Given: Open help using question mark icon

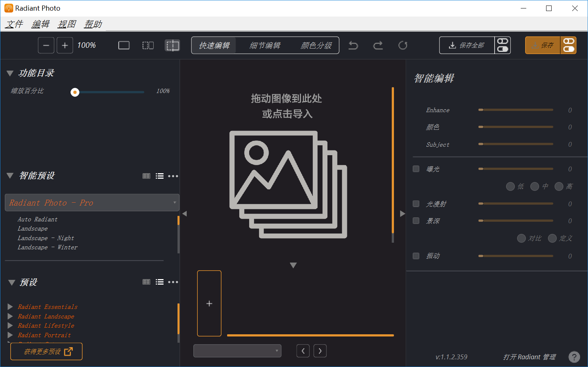Looking at the screenshot, I should [574, 357].
